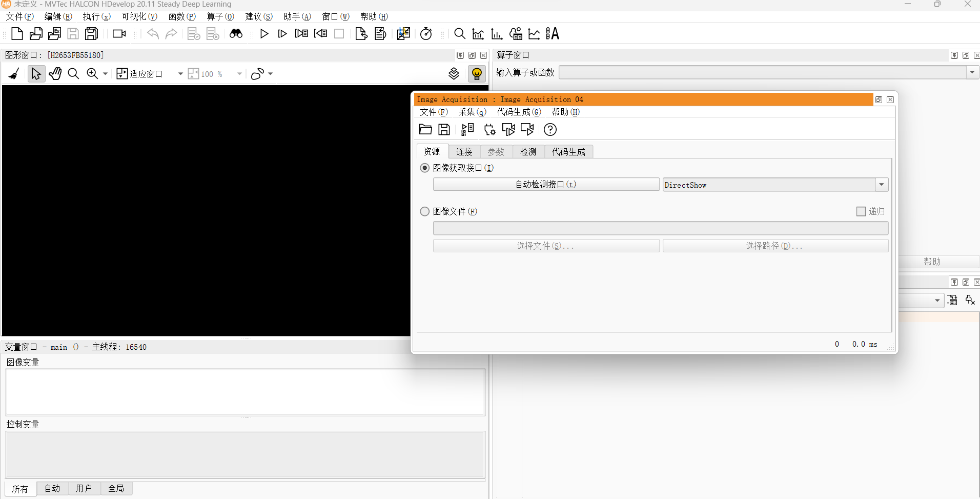Select the magnifier tool in graphics window toolbar

(x=73, y=74)
